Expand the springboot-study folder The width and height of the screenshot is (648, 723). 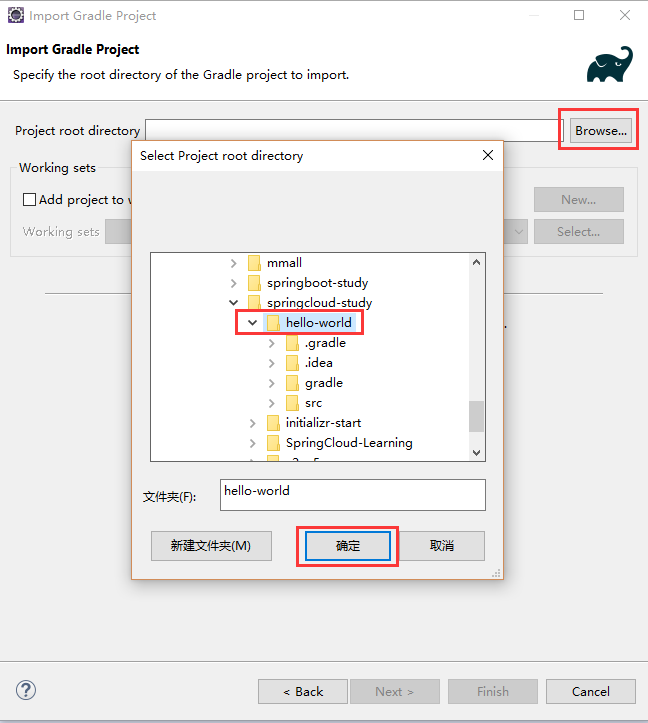click(233, 283)
